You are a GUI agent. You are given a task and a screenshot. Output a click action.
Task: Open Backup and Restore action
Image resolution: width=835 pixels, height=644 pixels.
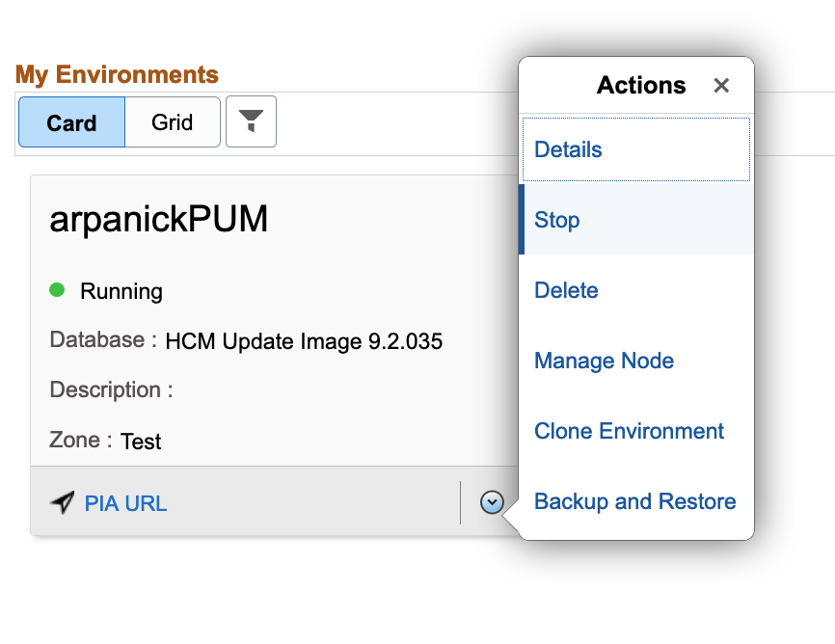(634, 501)
